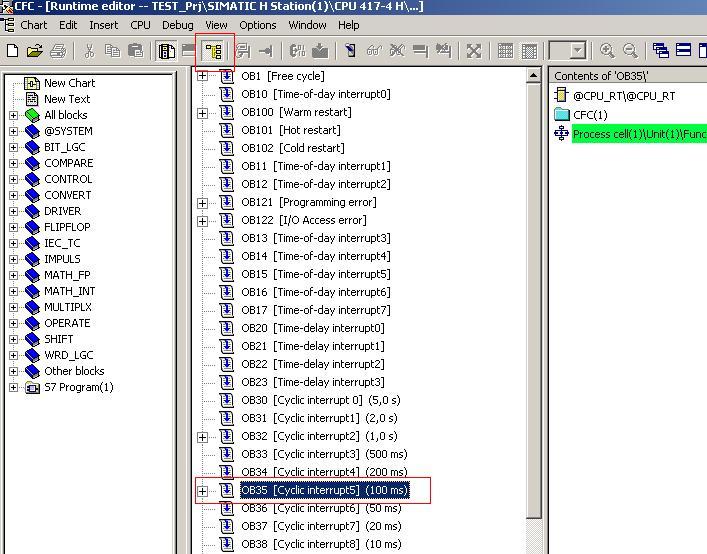Click the Fit to window cross-arrows icon
707x554 pixels.
click(474, 50)
